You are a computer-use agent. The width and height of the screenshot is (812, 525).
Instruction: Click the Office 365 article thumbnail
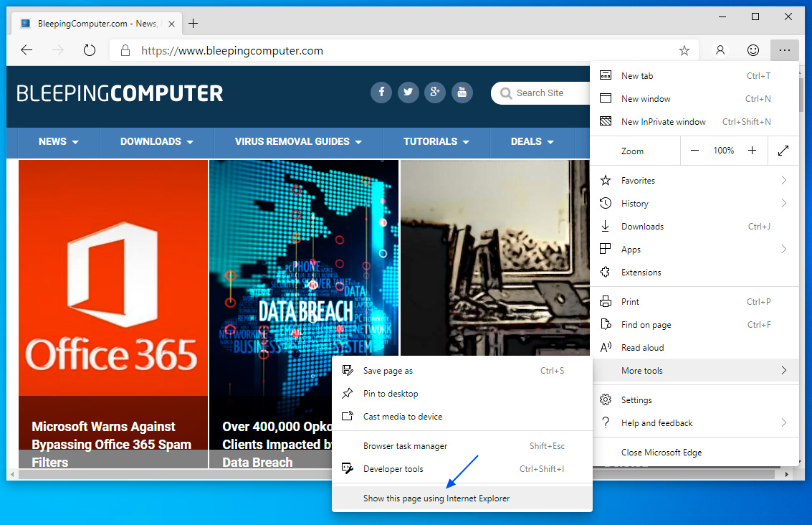(113, 278)
